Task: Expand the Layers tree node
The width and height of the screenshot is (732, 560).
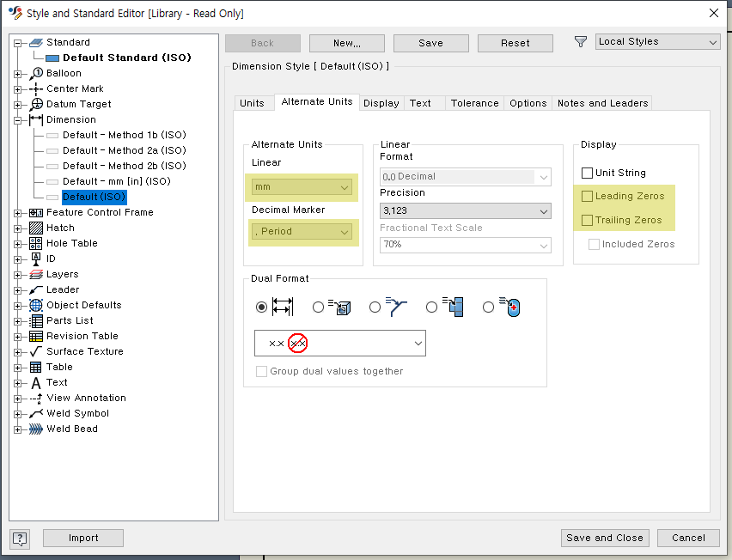Action: click(x=18, y=276)
